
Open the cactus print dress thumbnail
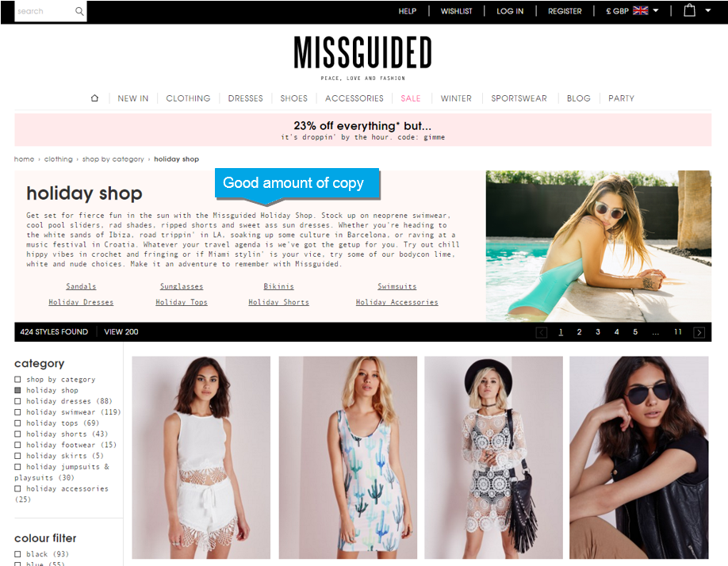(x=348, y=457)
